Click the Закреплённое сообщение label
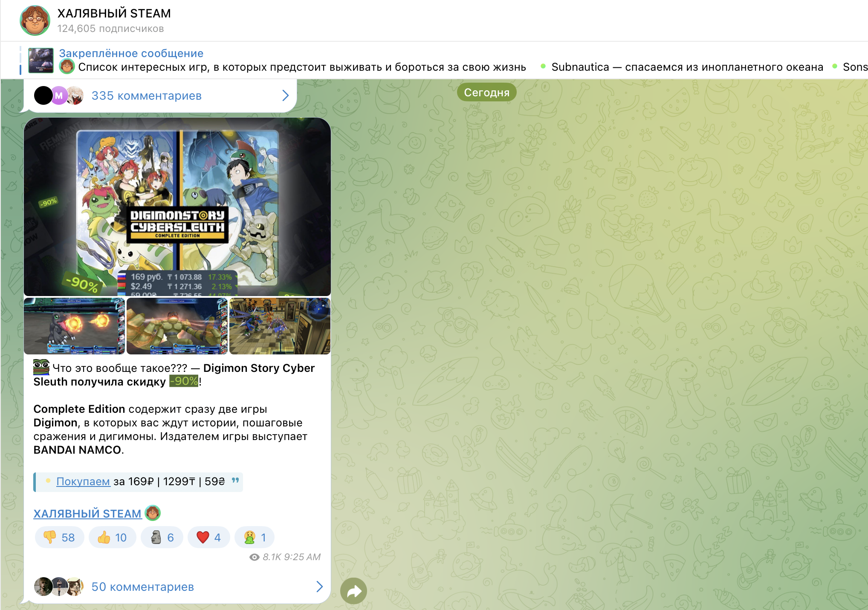This screenshot has width=868, height=610. [x=131, y=53]
